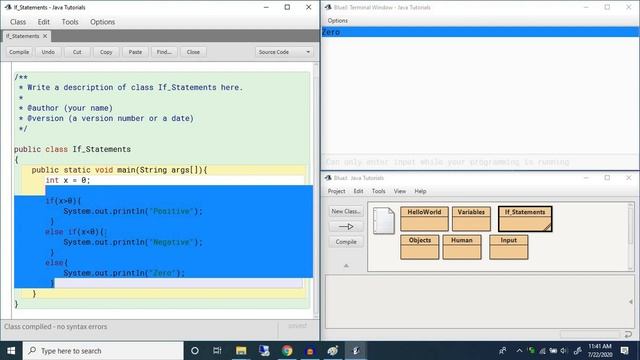Screen dimensions: 640x360
Task: Select the Human class box
Action: coord(462,247)
